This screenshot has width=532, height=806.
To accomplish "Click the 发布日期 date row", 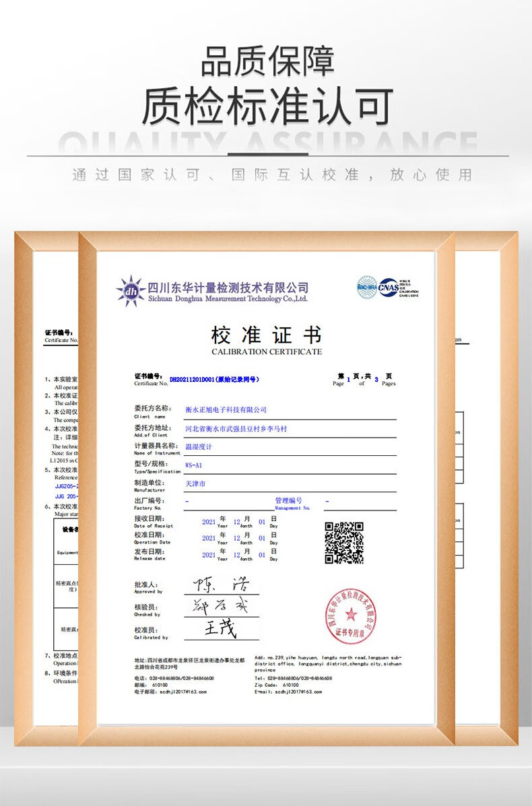I will (x=206, y=555).
